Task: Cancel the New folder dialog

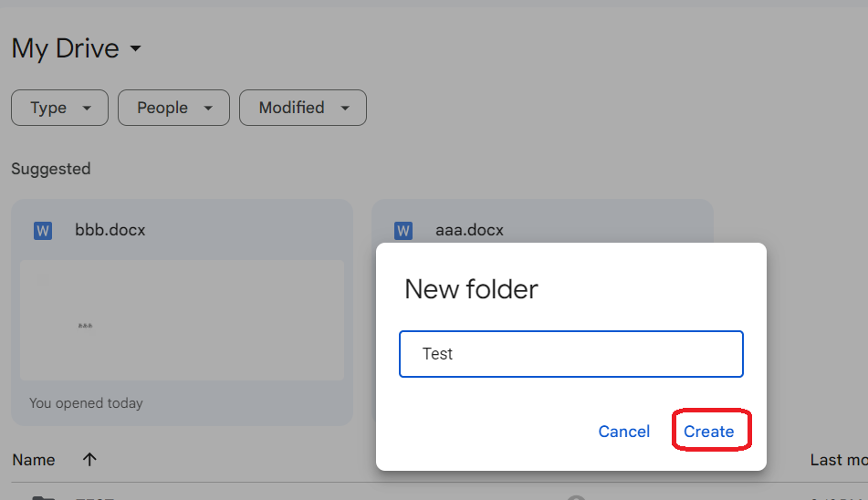Action: (x=624, y=431)
